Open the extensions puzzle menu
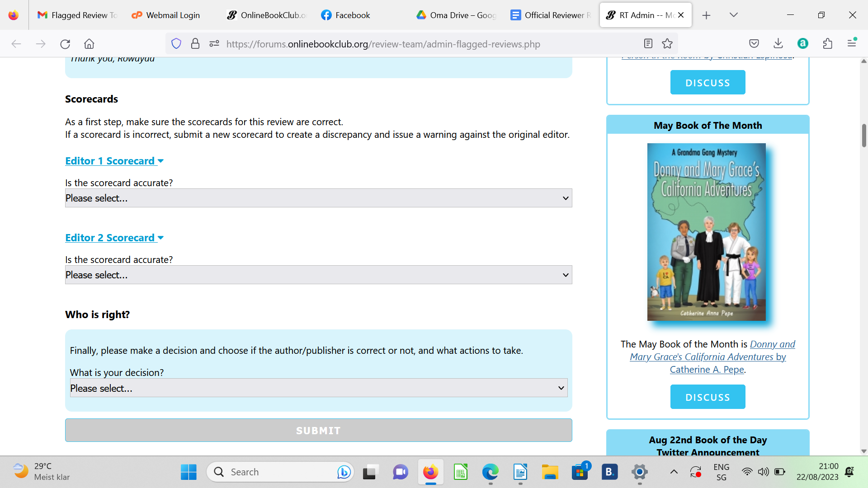Image resolution: width=868 pixels, height=488 pixels. [x=827, y=44]
